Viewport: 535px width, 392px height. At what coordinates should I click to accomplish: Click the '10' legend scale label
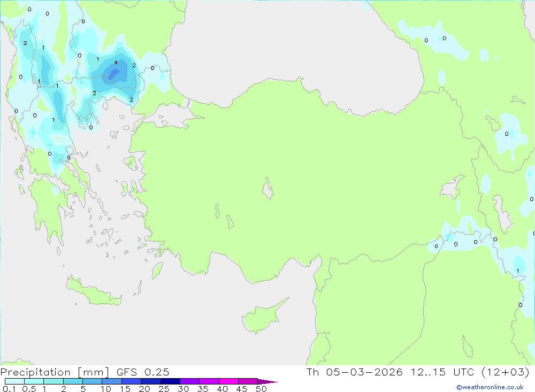tap(106, 389)
